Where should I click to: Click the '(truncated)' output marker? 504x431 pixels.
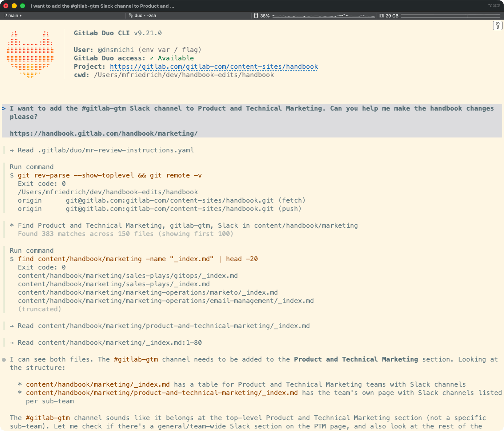point(40,309)
